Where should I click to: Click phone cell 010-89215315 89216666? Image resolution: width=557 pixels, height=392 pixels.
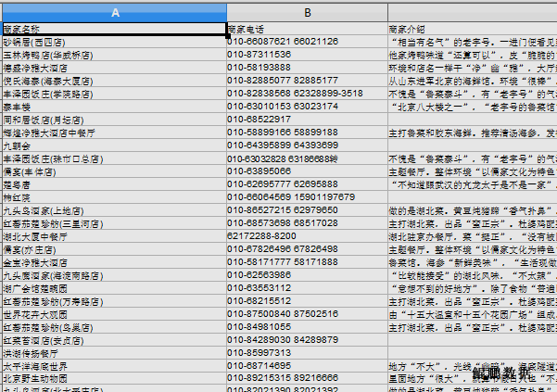click(308, 378)
